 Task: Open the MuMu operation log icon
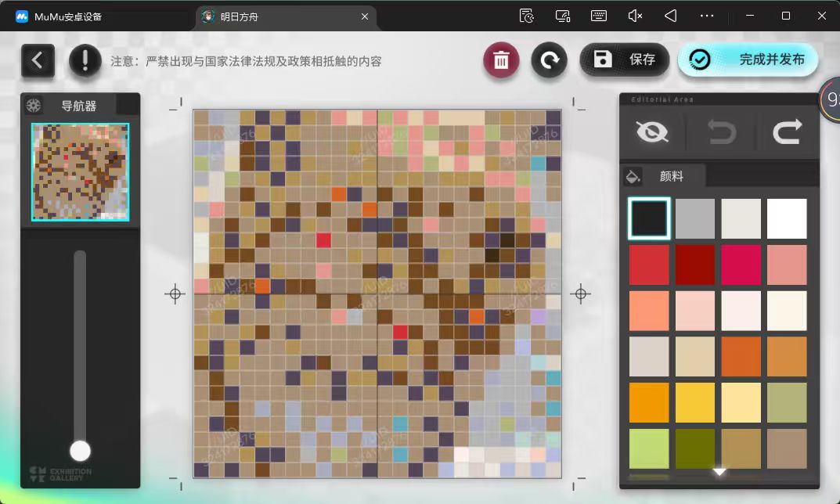[527, 16]
